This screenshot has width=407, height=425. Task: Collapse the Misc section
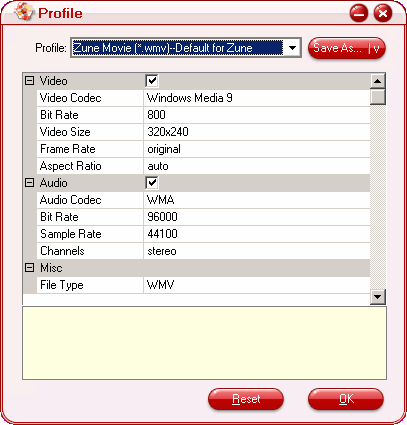click(x=30, y=268)
